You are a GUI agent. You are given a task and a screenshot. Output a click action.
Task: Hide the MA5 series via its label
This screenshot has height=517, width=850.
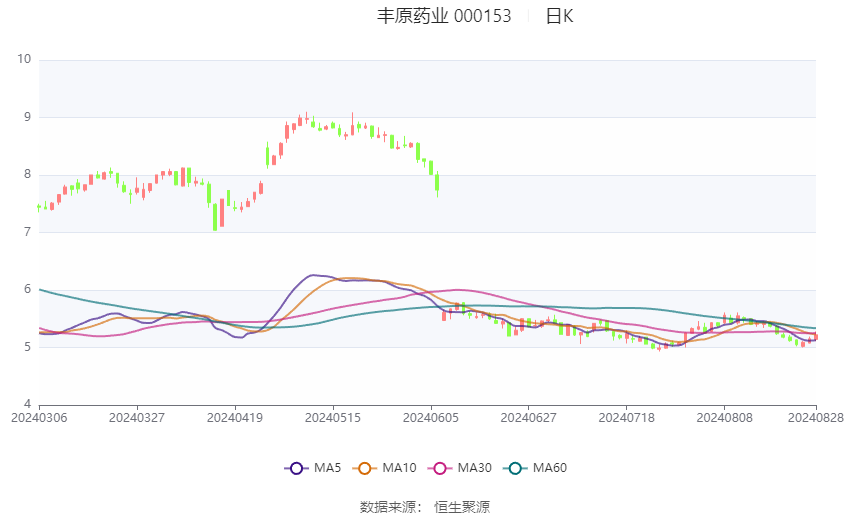[327, 468]
